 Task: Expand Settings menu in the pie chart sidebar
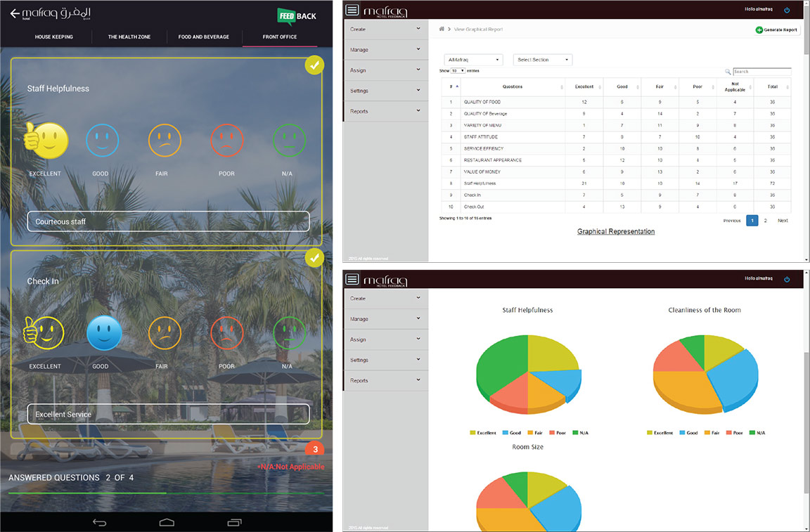click(386, 360)
